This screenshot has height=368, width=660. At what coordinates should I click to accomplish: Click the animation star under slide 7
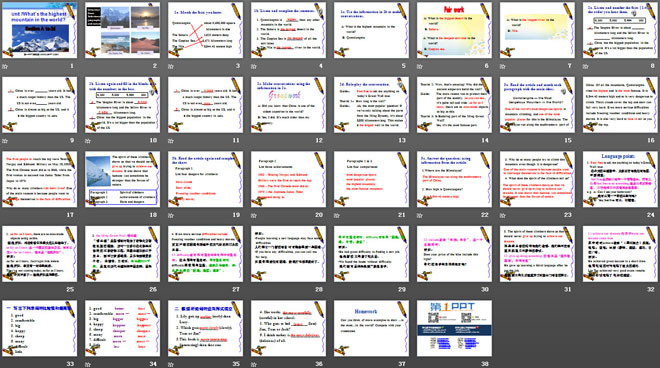click(x=503, y=66)
